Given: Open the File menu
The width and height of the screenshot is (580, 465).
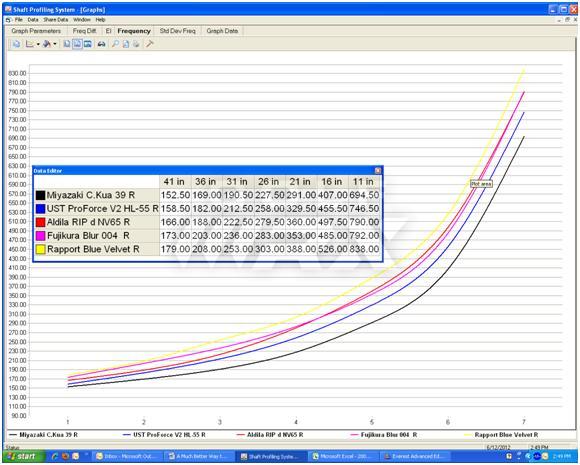Looking at the screenshot, I should tap(18, 20).
